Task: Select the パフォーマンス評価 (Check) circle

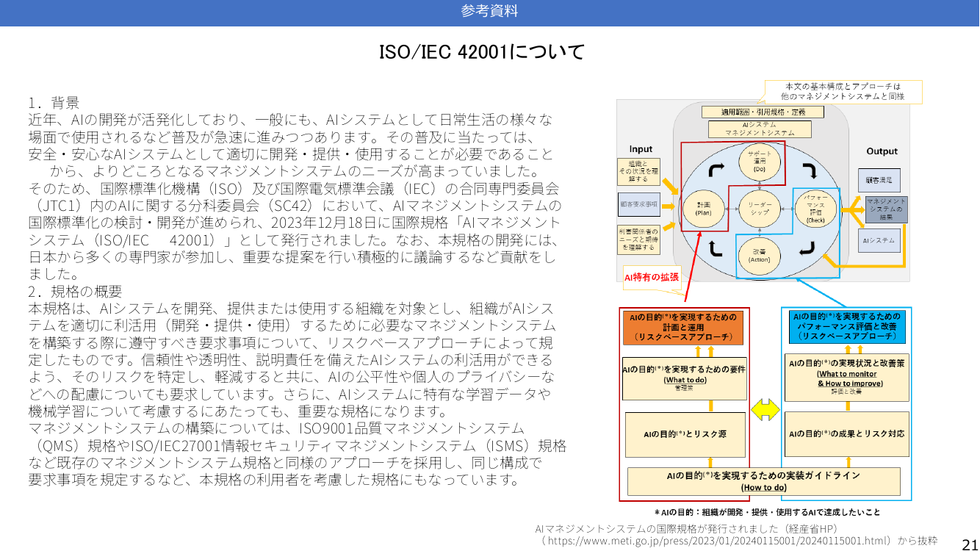Action: (816, 209)
